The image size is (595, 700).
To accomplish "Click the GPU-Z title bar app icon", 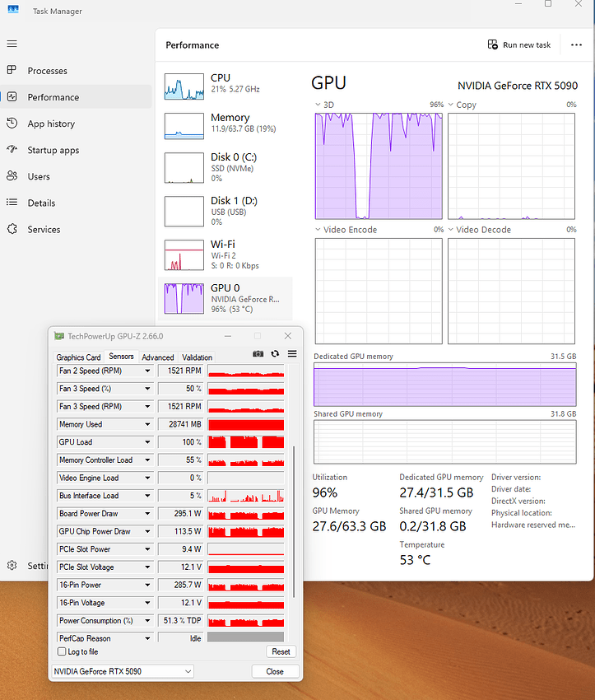I will click(x=59, y=336).
